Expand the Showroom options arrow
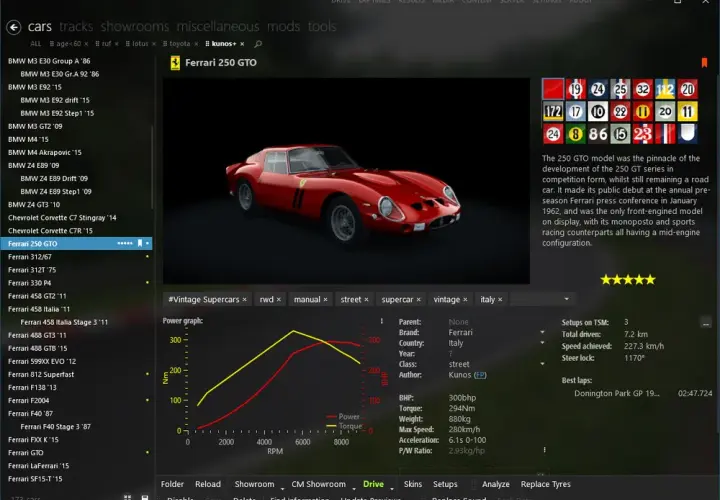 click(x=282, y=488)
